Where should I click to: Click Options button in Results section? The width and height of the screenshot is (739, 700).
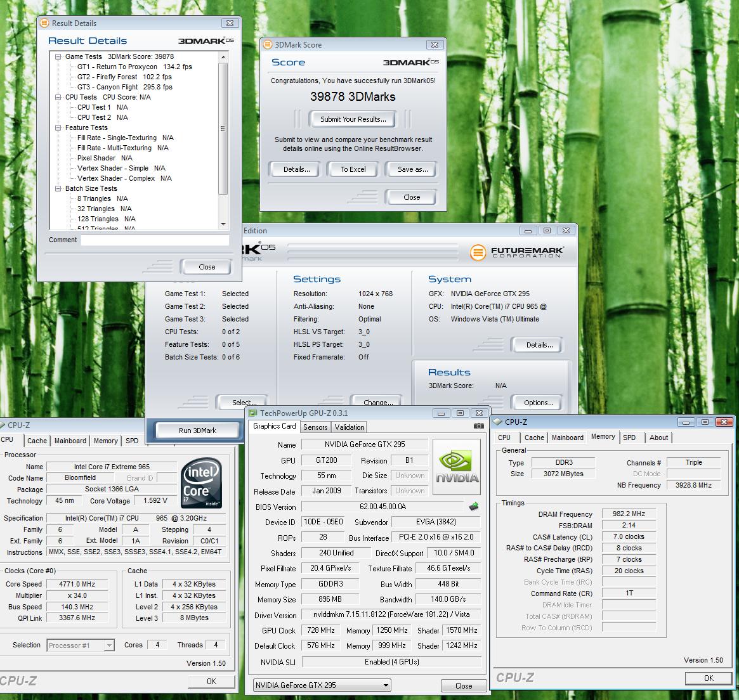pyautogui.click(x=538, y=403)
